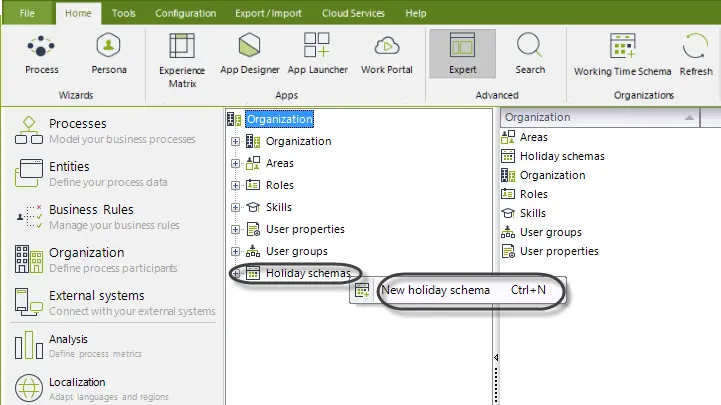This screenshot has width=721, height=405.
Task: Click Roles icon in right list
Action: click(x=508, y=194)
